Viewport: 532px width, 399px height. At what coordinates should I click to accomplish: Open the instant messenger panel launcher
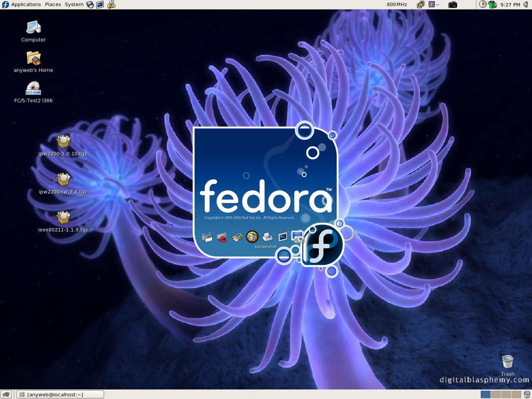(x=111, y=5)
